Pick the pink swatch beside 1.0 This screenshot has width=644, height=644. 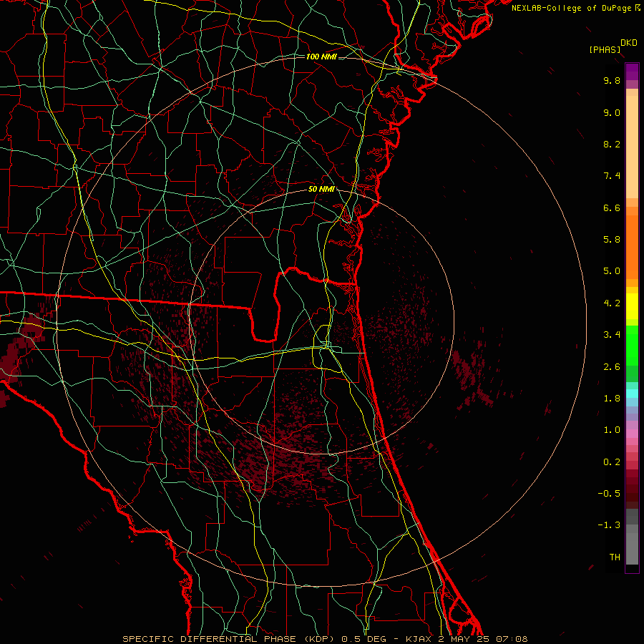(632, 434)
